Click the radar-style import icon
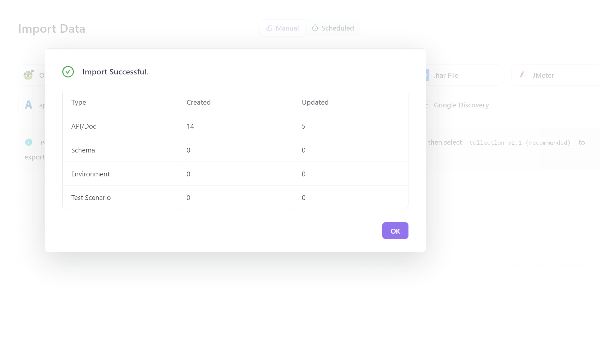This screenshot has width=600, height=364. [28, 75]
